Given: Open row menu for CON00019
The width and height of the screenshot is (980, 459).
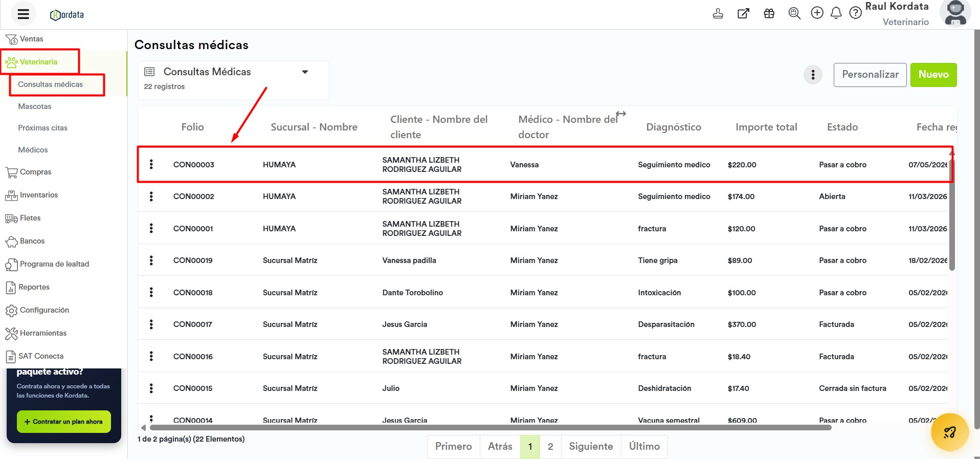Looking at the screenshot, I should click(151, 260).
